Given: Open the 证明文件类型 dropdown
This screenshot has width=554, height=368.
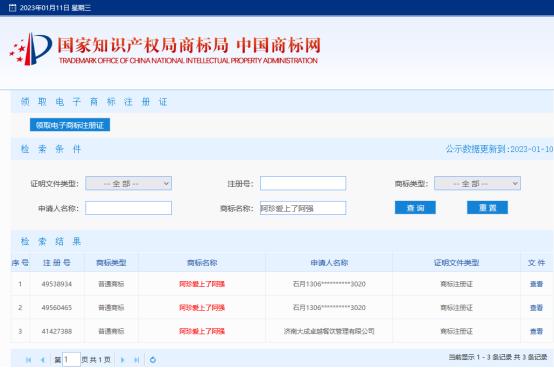Looking at the screenshot, I should click(x=129, y=183).
